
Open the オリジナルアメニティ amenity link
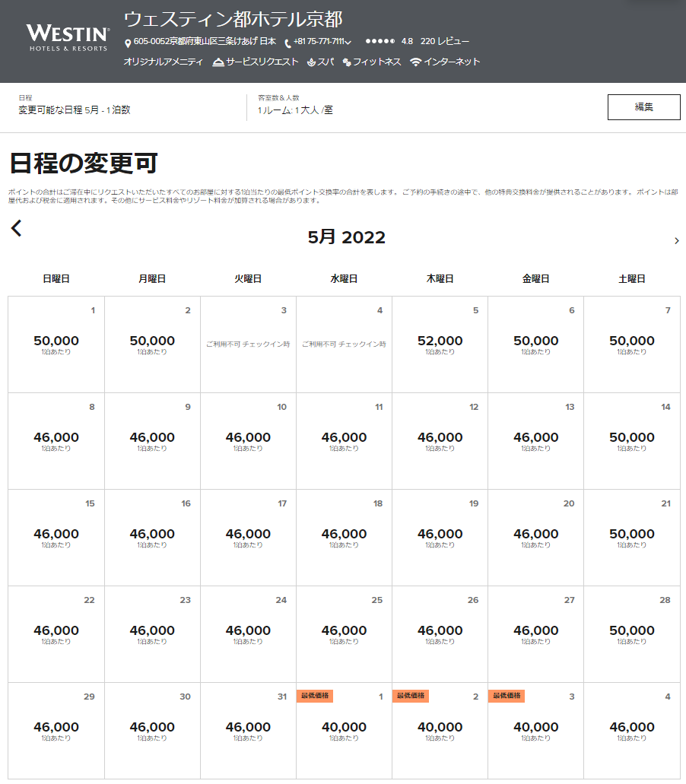(163, 62)
